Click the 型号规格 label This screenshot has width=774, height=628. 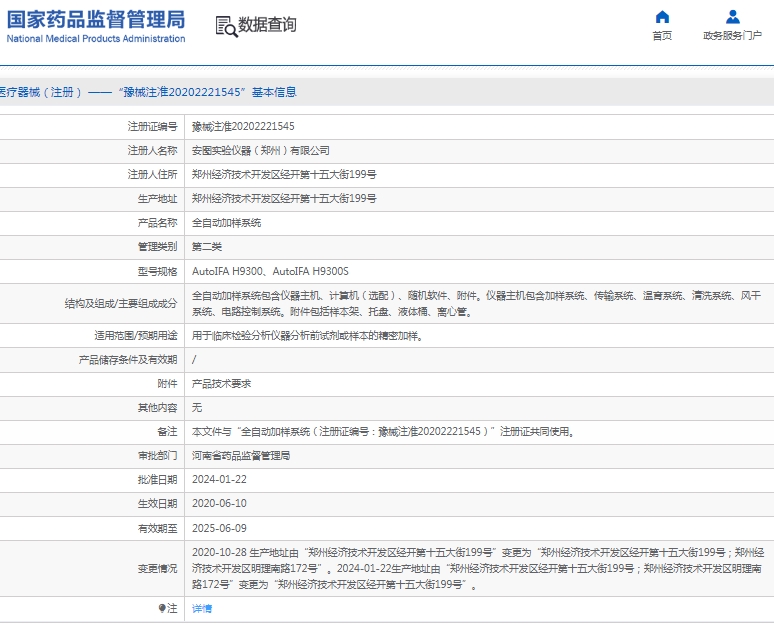point(157,271)
